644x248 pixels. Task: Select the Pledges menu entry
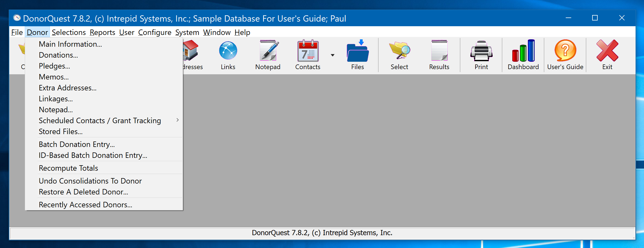click(x=104, y=66)
